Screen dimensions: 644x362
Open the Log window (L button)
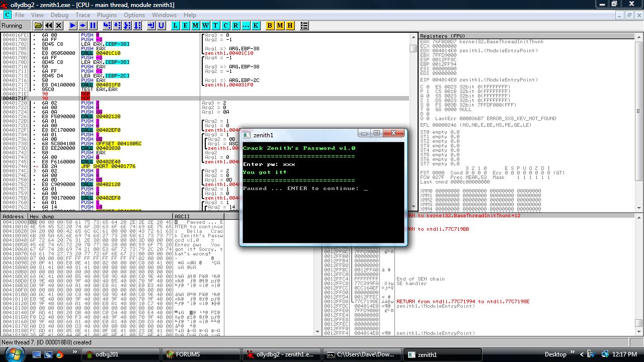click(175, 26)
